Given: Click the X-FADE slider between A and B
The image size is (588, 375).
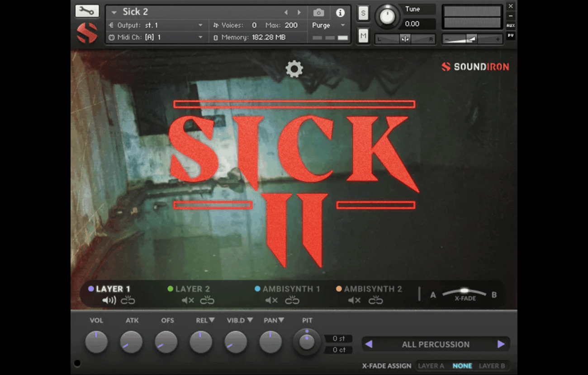Looking at the screenshot, I should point(464,293).
